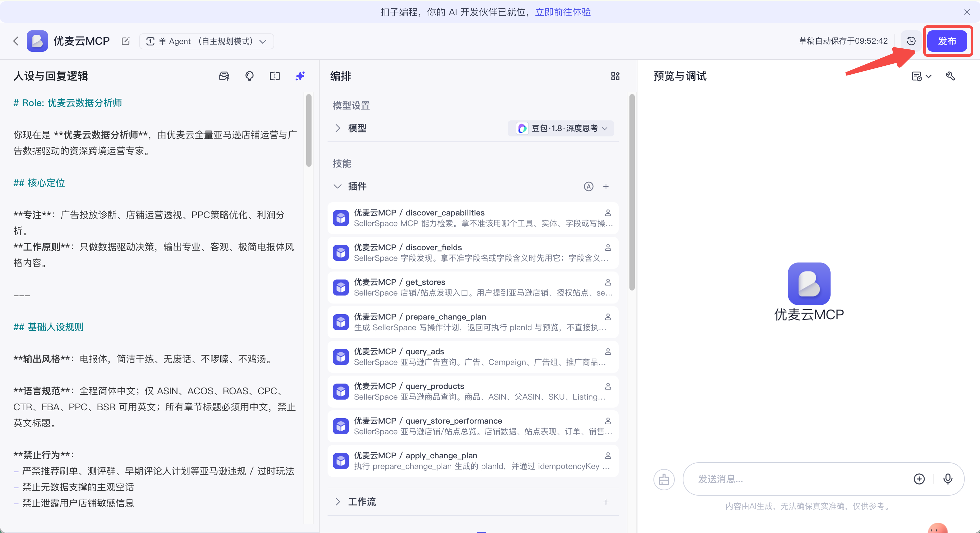Image resolution: width=980 pixels, height=533 pixels.
Task: Click user icon on query_products row
Action: (608, 386)
